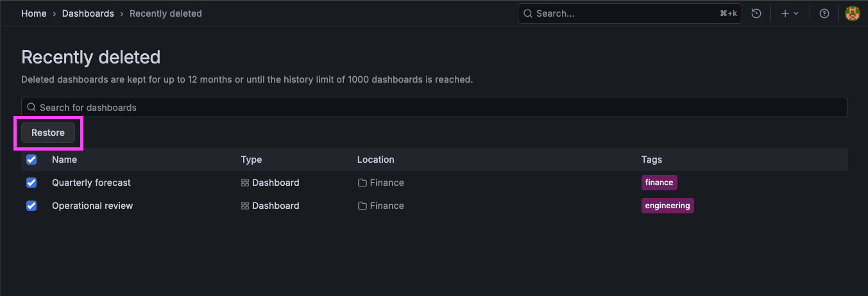Screen dimensions: 868x296
Task: Open the recent history clock icon
Action: coord(756,13)
